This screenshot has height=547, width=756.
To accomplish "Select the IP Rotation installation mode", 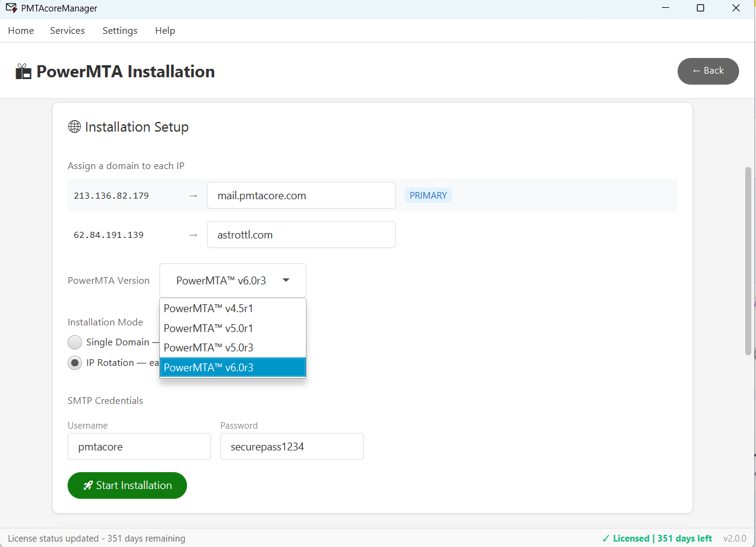I will point(74,362).
